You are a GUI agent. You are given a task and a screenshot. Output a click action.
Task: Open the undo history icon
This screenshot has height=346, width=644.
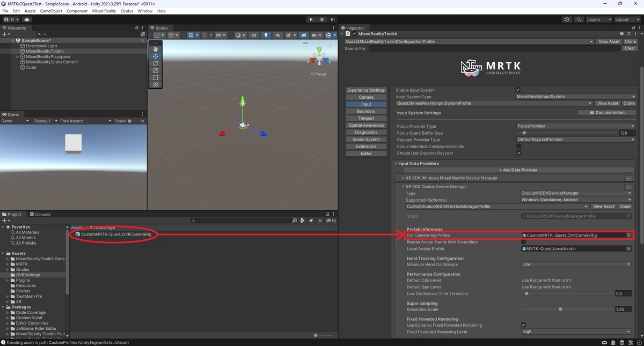[x=567, y=19]
